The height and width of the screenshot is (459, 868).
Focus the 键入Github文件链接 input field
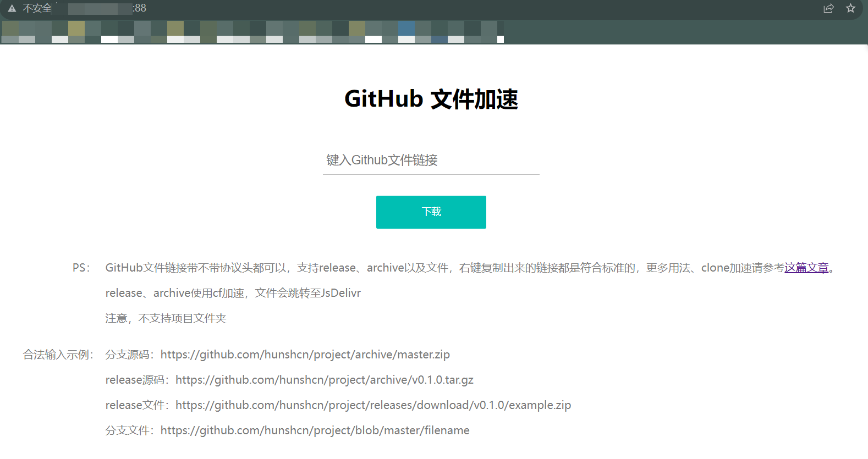(x=431, y=161)
